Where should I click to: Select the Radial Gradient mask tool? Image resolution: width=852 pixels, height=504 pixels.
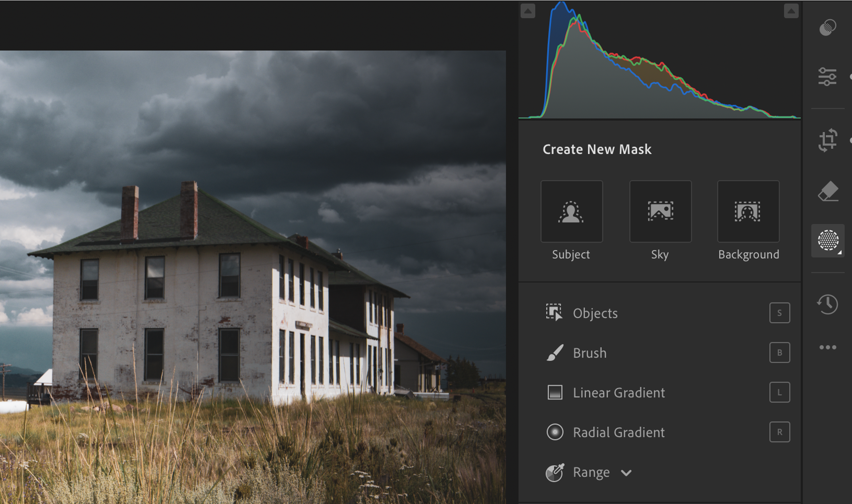point(619,433)
